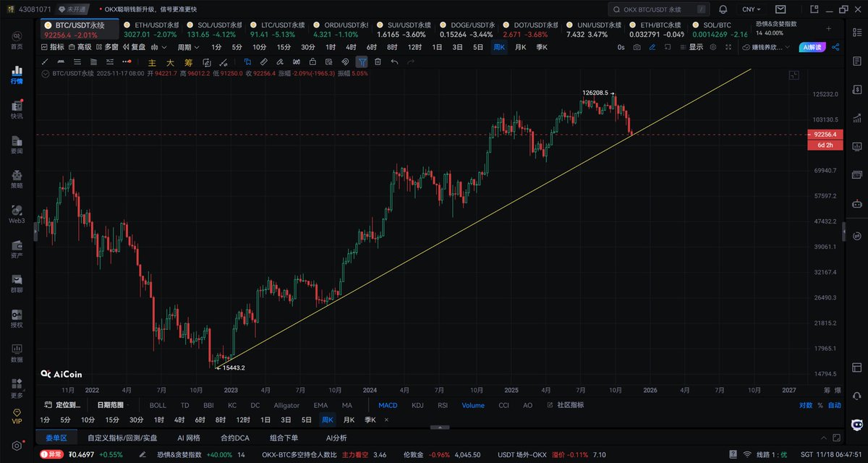868x463 pixels.
Task: Open the CNY currency dropdown
Action: (x=752, y=9)
